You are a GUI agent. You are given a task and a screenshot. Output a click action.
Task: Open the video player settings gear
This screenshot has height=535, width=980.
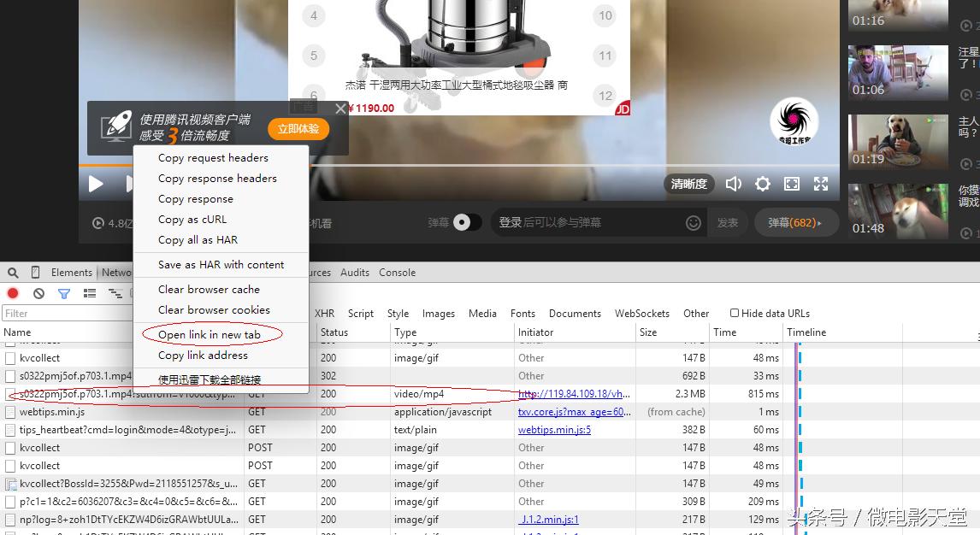762,183
